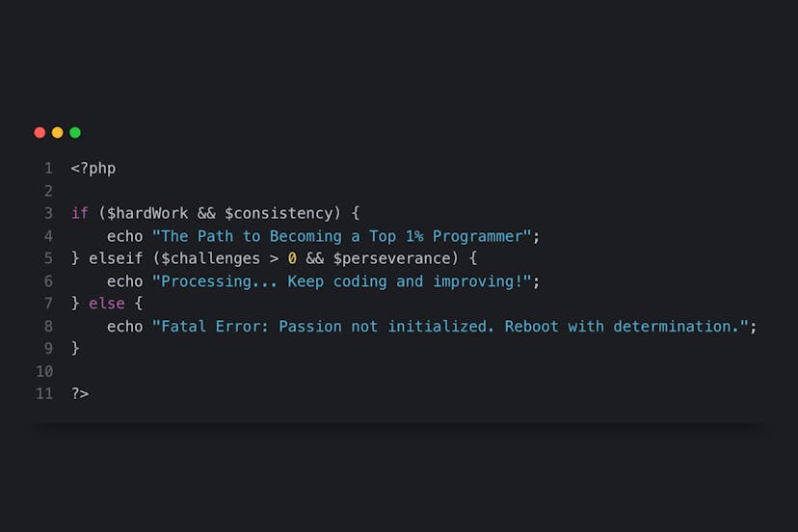Select line number 1 in gutter
This screenshot has height=532, width=798.
48,169
